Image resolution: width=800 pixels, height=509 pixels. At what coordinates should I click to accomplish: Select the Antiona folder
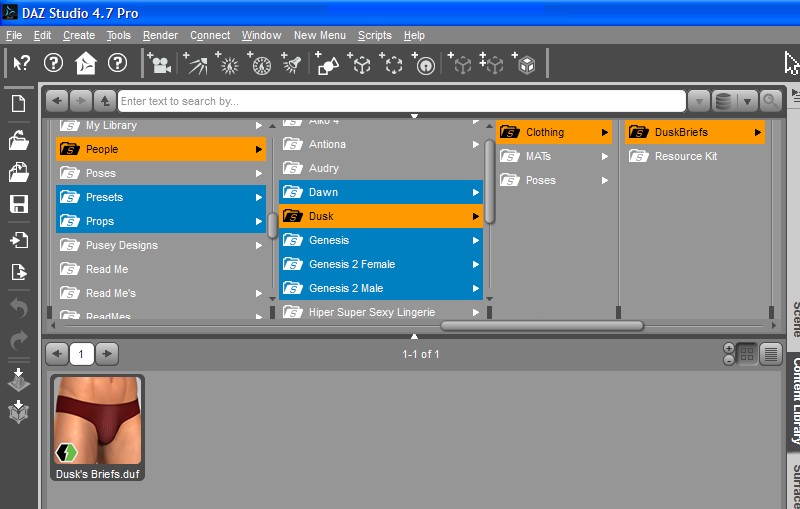pos(381,144)
